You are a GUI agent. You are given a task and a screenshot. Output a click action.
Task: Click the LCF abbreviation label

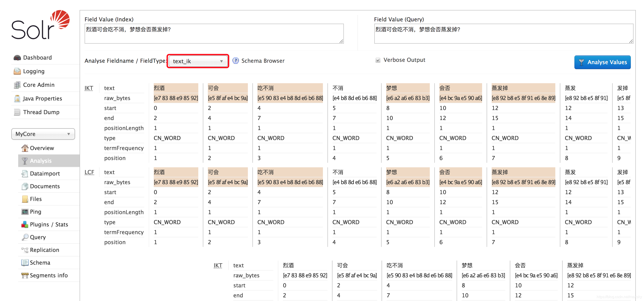89,172
